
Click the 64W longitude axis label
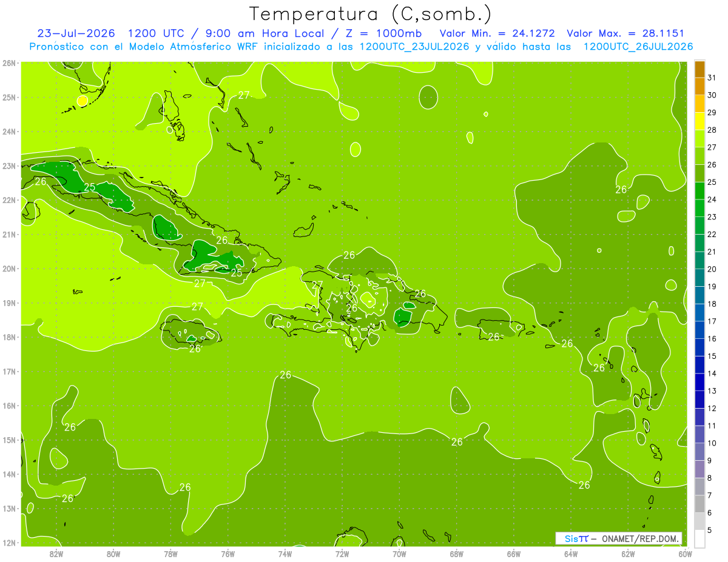571,554
